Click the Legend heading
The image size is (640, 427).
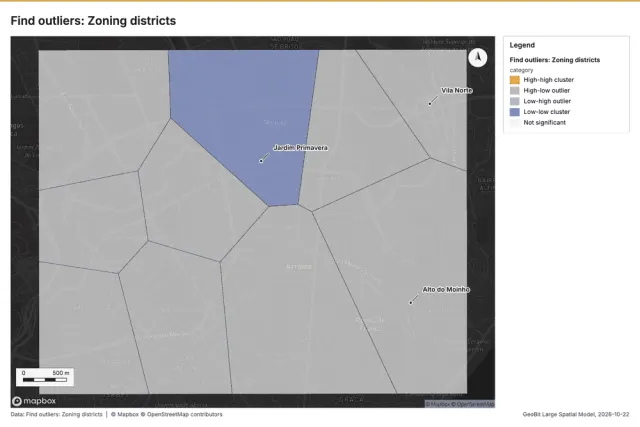(x=522, y=45)
